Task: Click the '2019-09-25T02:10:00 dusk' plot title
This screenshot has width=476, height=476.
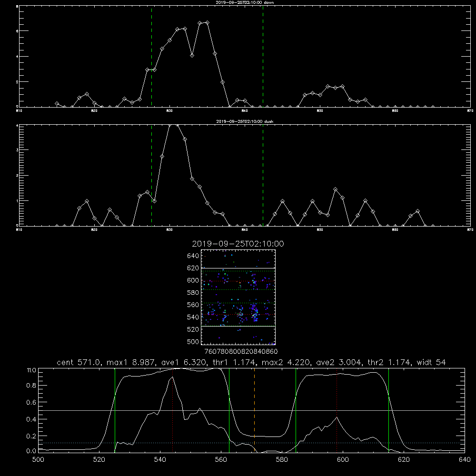Action: coord(245,121)
